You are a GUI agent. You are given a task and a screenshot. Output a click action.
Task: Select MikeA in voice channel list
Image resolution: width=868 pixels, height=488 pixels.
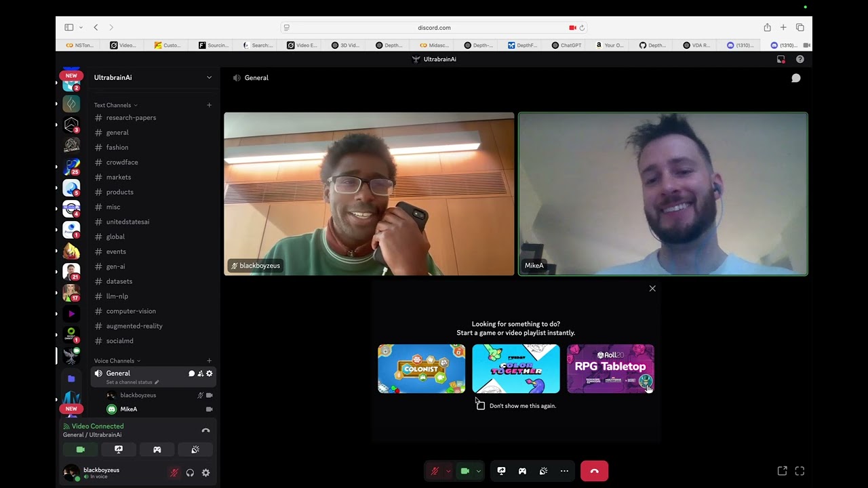click(x=159, y=409)
